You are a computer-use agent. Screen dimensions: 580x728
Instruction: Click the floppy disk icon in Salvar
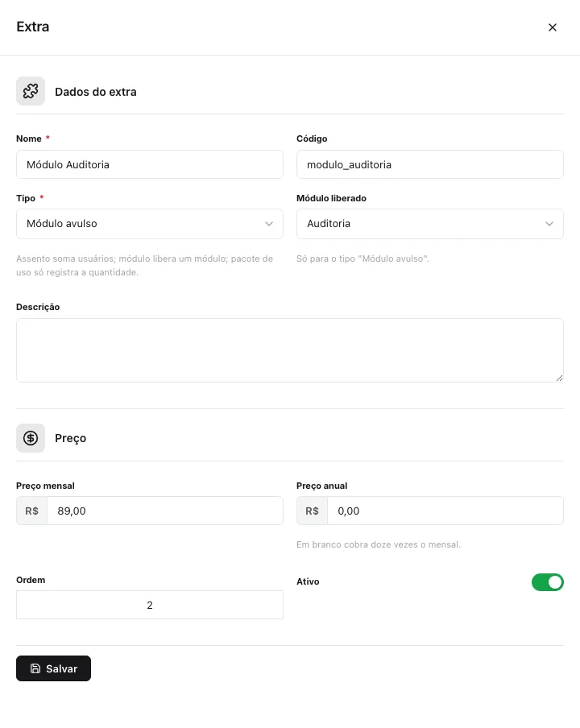click(x=35, y=668)
